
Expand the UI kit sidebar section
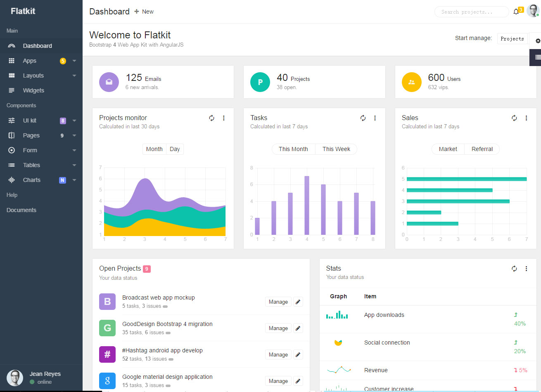pyautogui.click(x=41, y=120)
